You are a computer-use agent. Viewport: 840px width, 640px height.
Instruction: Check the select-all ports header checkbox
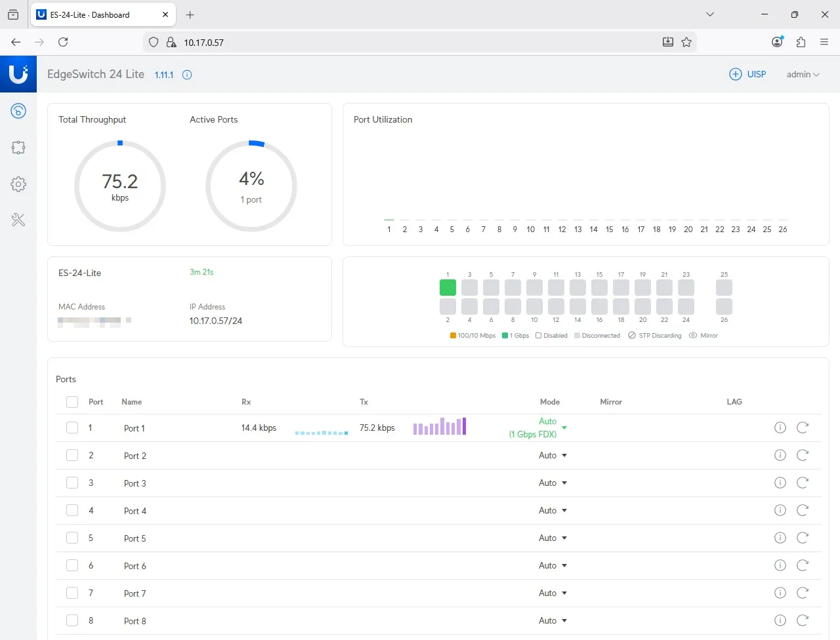[72, 402]
